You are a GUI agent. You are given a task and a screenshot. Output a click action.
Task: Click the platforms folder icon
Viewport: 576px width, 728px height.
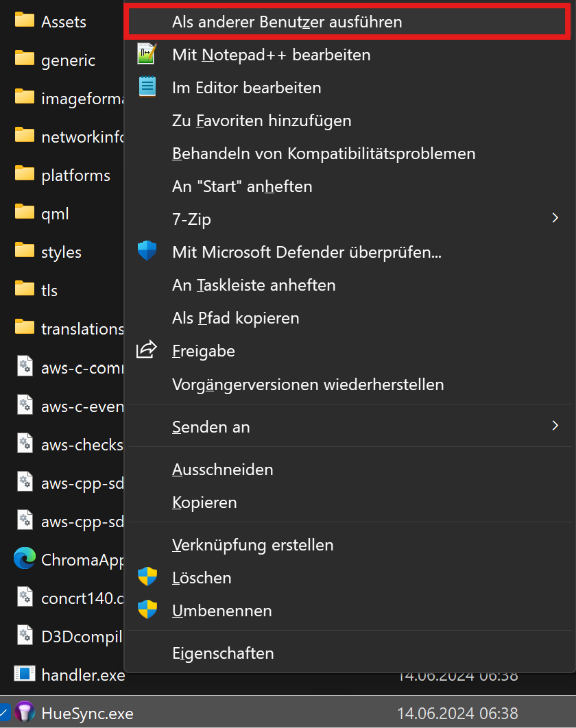[25, 174]
